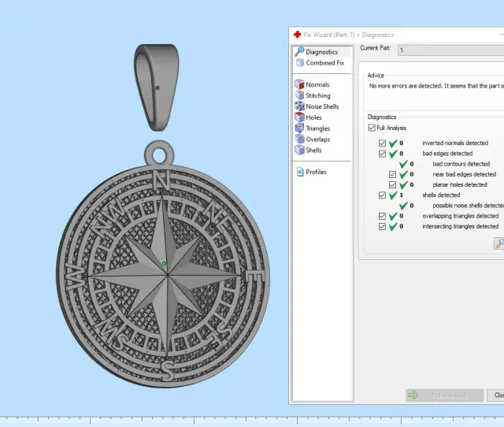Image resolution: width=504 pixels, height=427 pixels.
Task: Open the Overlaps fixing page
Action: pos(317,139)
